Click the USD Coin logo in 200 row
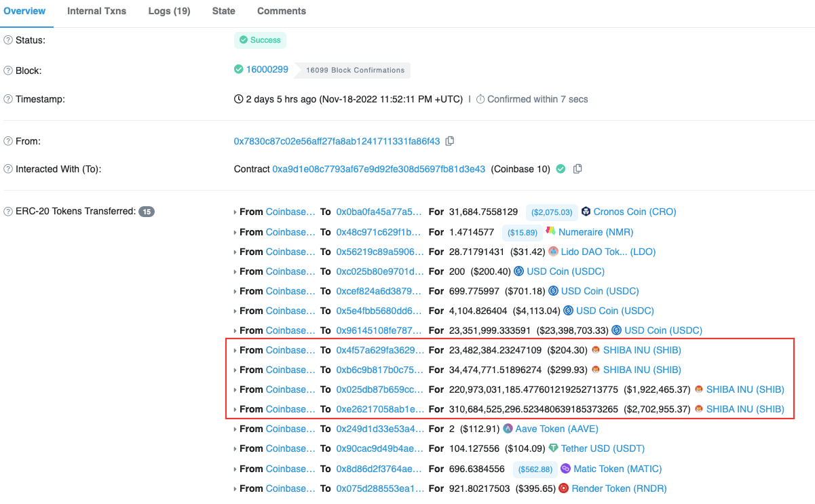The width and height of the screenshot is (815, 504). tap(519, 271)
